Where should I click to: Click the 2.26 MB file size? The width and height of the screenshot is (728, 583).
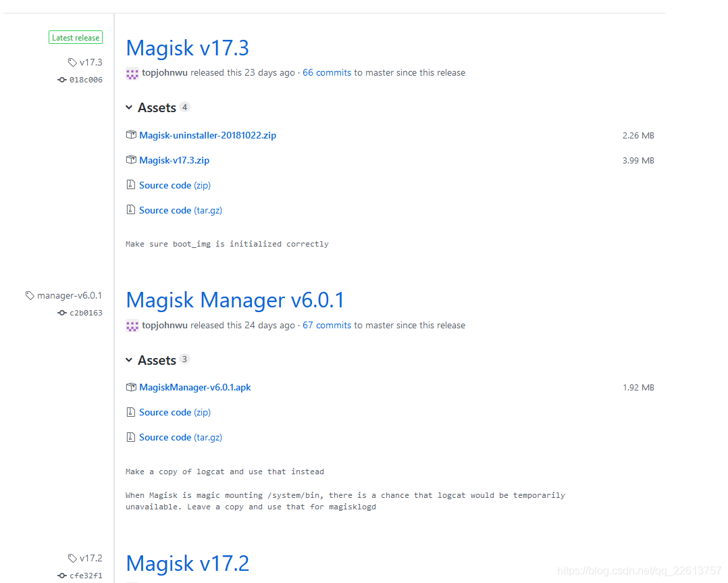[x=638, y=136]
